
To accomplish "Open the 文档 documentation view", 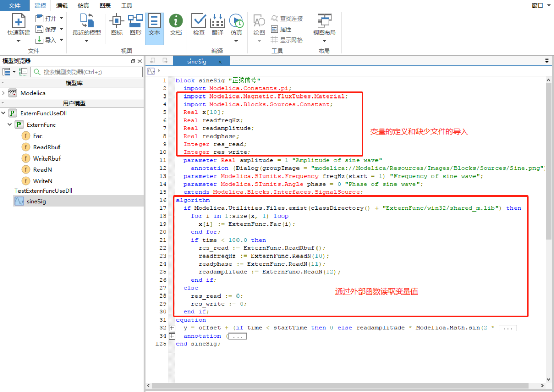I will [175, 25].
